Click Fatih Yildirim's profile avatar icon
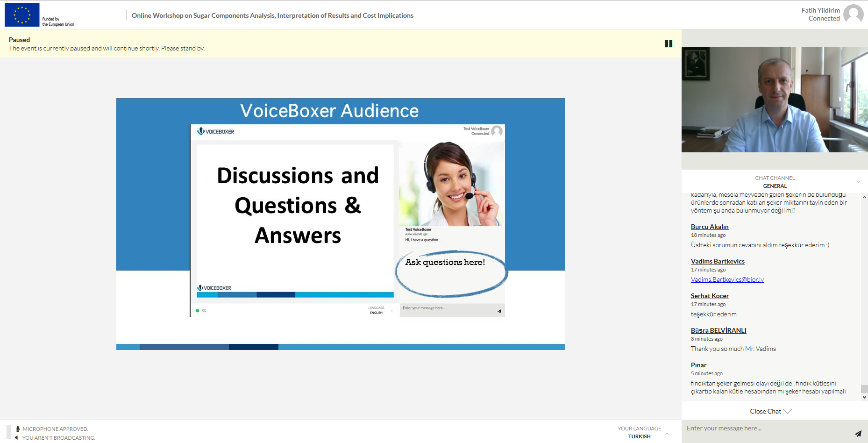Image resolution: width=868 pixels, height=443 pixels. pyautogui.click(x=853, y=14)
